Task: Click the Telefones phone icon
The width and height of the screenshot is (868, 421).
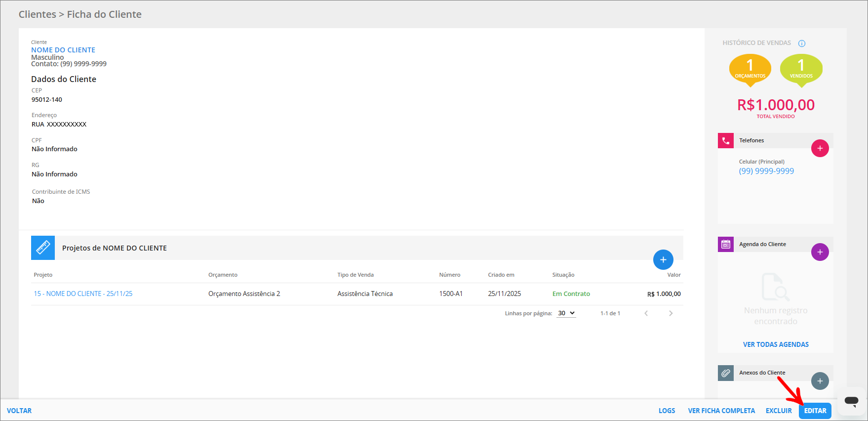Action: coord(726,140)
